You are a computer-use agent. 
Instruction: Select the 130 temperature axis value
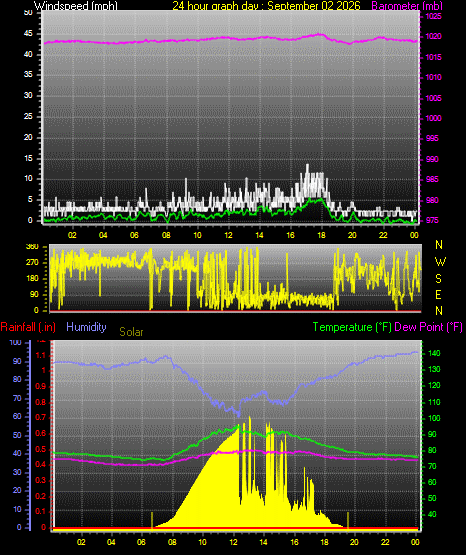(x=434, y=370)
